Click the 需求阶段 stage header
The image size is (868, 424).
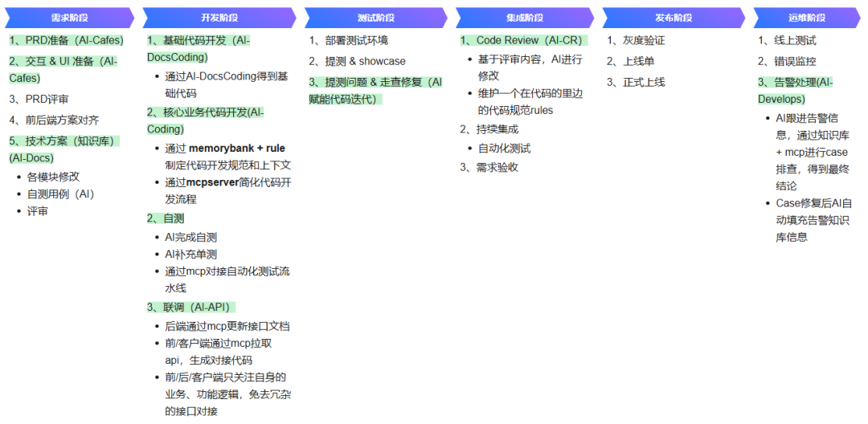69,18
